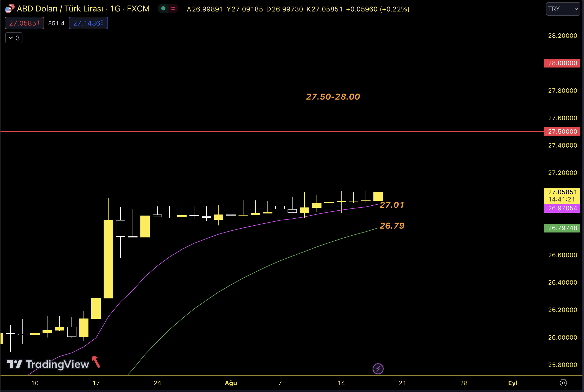Click the green market status dot
This screenshot has width=584, height=392.
163,9
